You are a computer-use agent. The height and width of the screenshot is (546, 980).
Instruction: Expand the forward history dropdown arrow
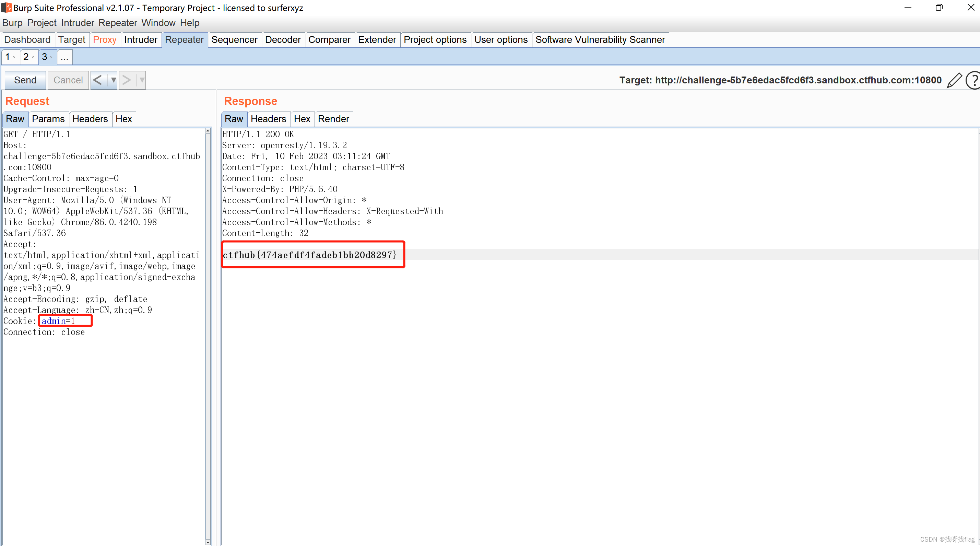[142, 80]
